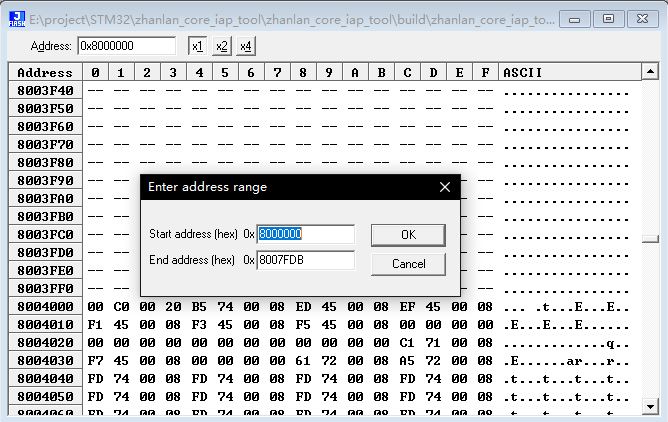Screen dimensions: 668x422
Task: Click column header C
Action: coord(407,72)
